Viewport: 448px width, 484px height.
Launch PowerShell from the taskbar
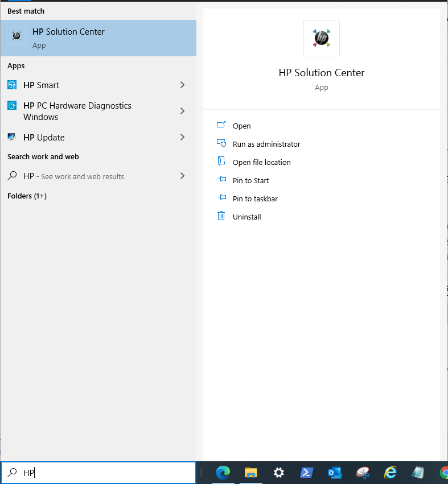point(306,473)
